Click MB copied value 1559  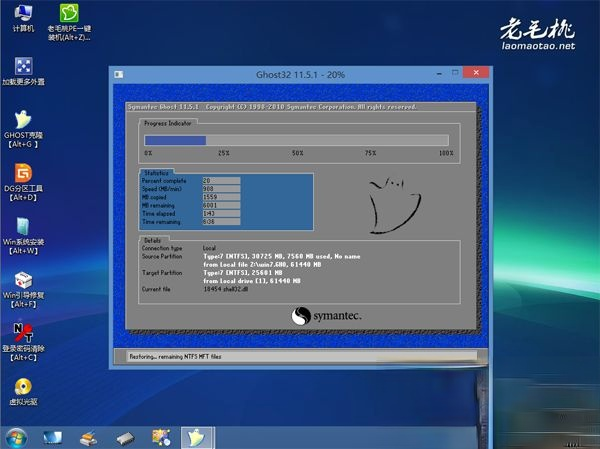click(221, 197)
